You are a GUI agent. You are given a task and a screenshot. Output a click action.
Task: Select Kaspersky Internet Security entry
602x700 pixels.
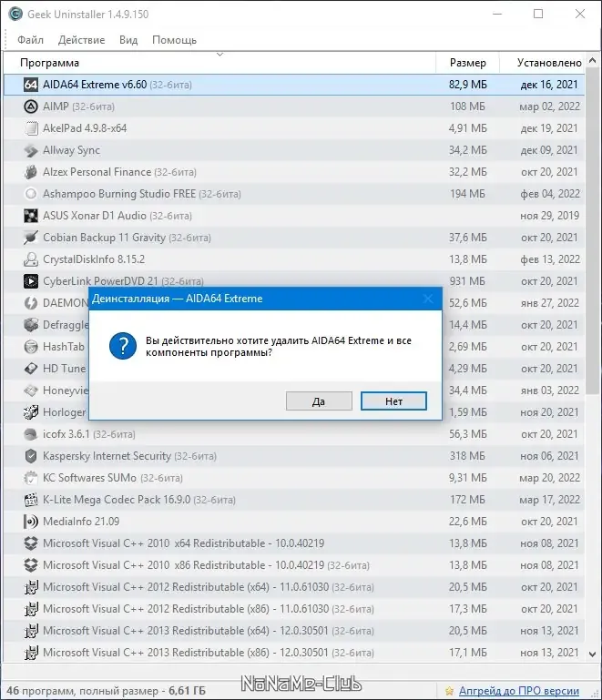coord(129,456)
